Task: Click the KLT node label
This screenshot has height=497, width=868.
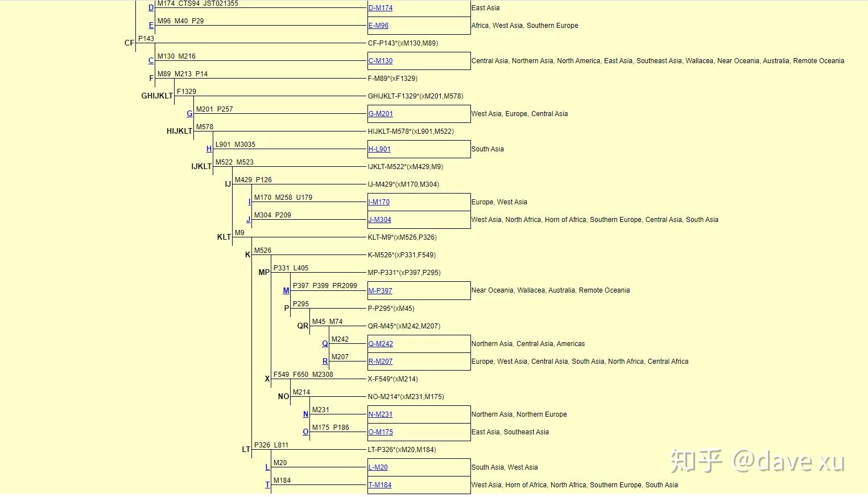Action: [x=224, y=237]
